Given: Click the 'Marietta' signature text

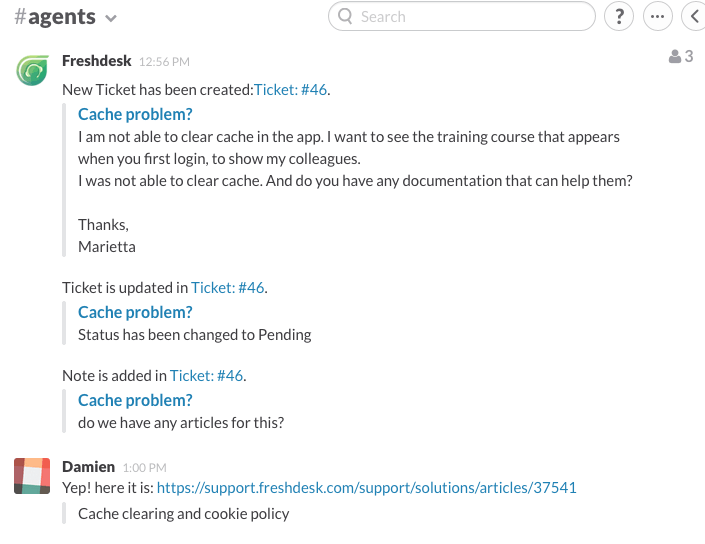Looking at the screenshot, I should coord(107,247).
